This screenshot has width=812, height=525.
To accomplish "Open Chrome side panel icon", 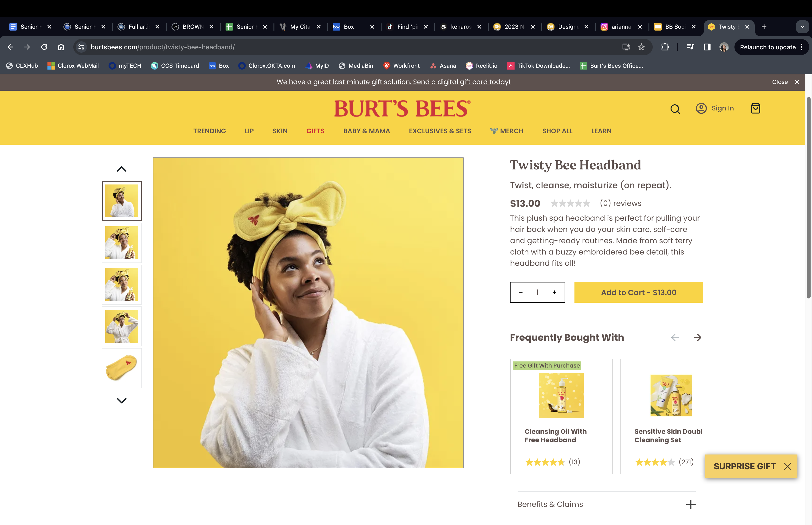I will (707, 47).
